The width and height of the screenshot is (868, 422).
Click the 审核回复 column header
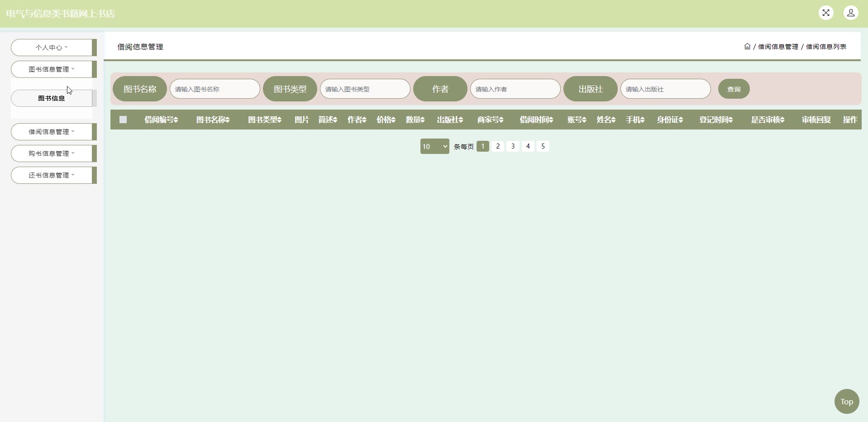click(816, 120)
